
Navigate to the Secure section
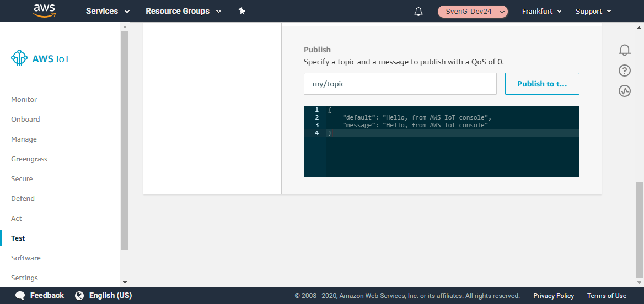(x=22, y=179)
